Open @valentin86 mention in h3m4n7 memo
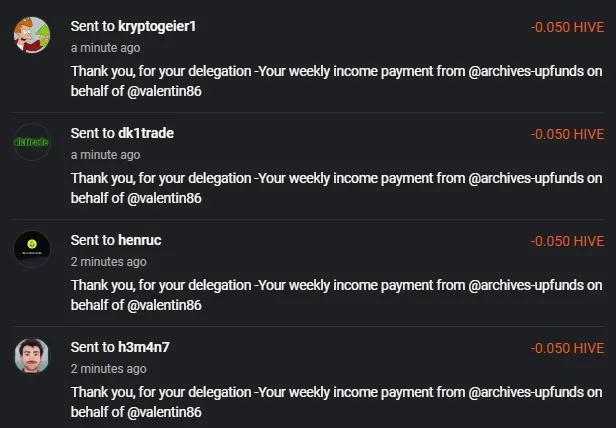Viewport: 616px width, 428px height. pos(164,412)
